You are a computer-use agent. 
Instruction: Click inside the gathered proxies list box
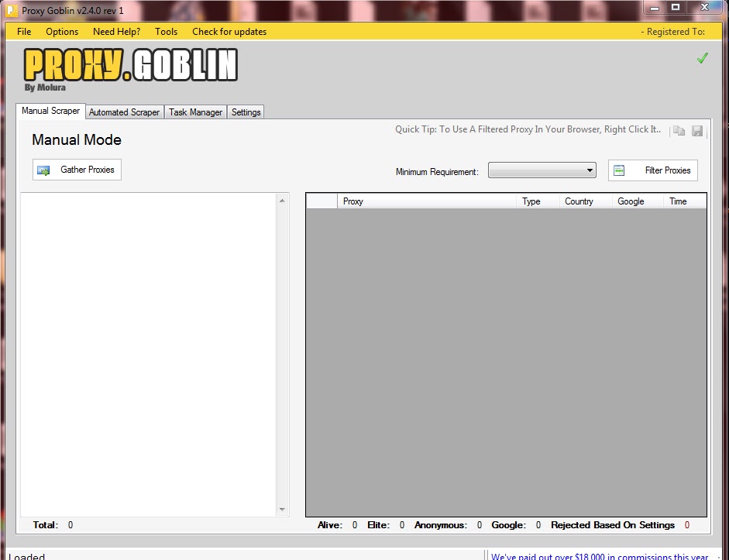point(149,355)
